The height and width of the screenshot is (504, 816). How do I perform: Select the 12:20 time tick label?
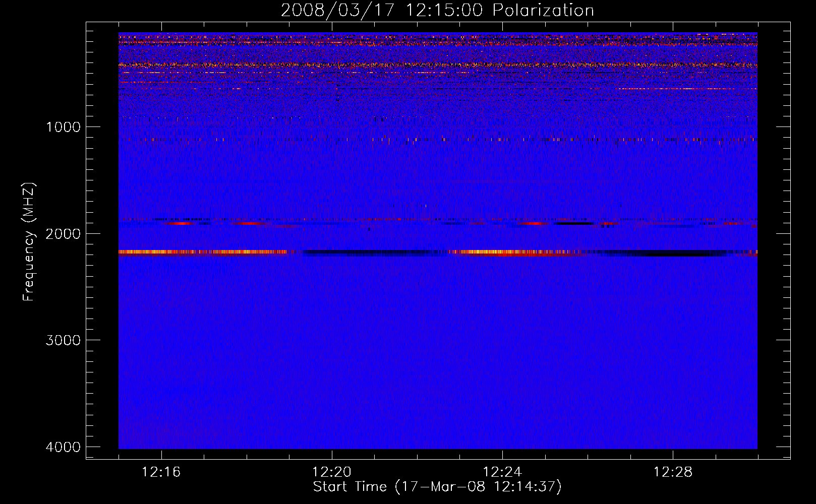(331, 472)
